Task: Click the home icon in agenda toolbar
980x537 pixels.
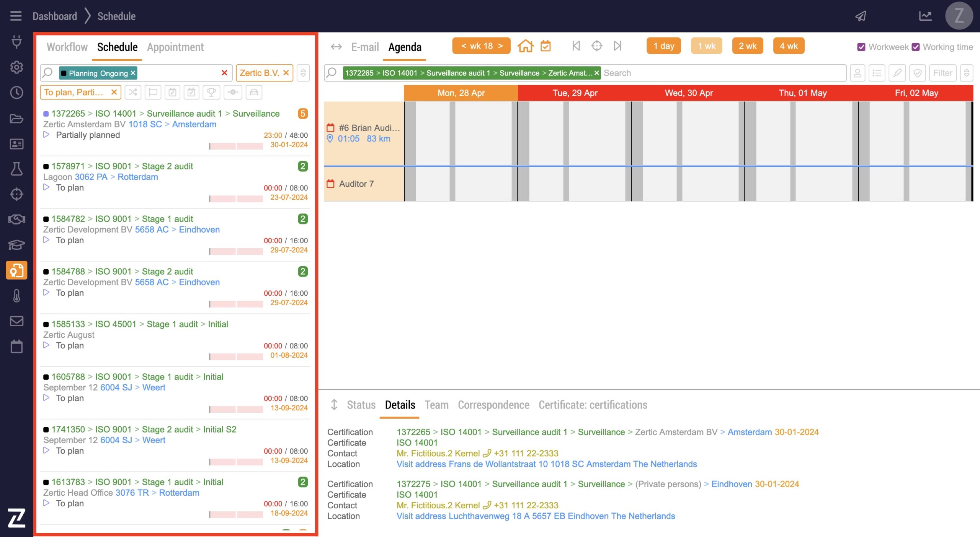Action: 525,46
